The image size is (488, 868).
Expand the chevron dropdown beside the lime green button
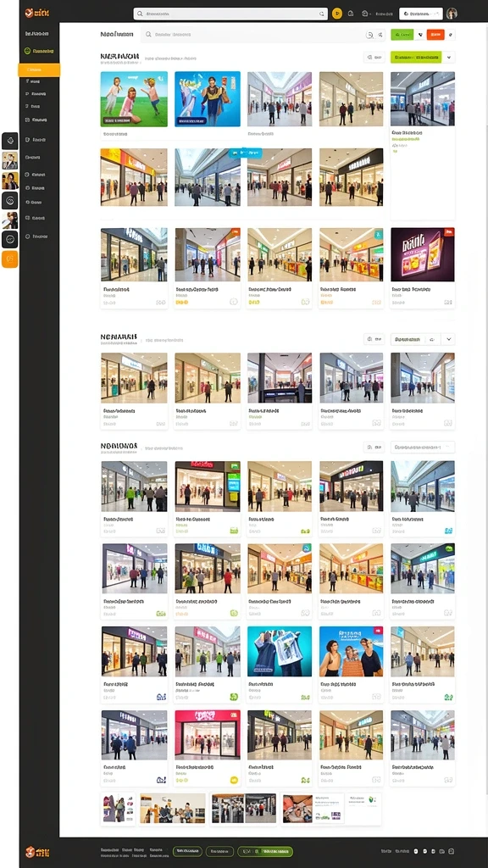[x=449, y=57]
